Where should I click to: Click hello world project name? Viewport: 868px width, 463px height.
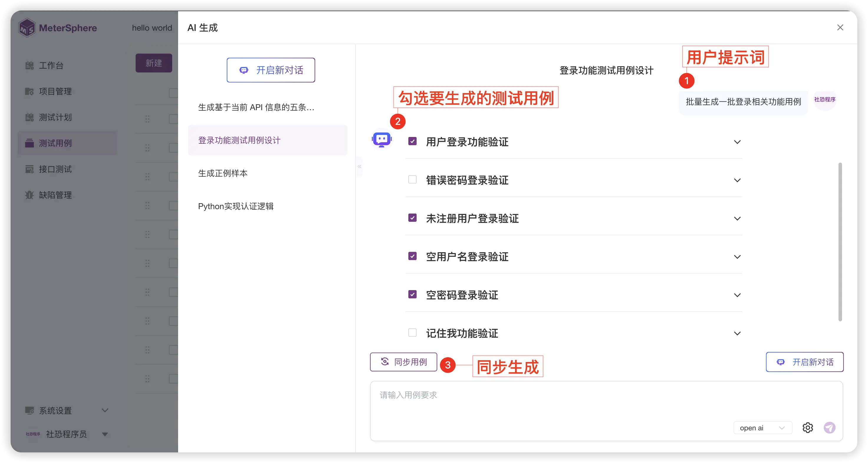coord(152,28)
